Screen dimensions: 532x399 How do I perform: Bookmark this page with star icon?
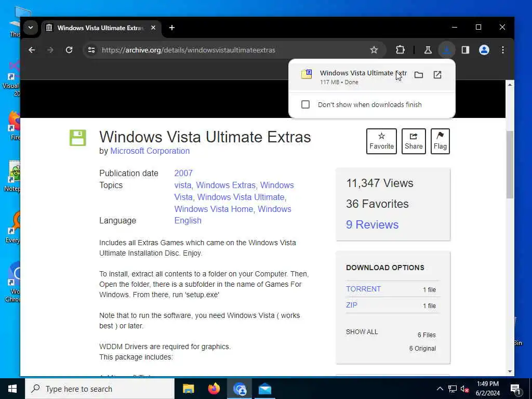(374, 50)
